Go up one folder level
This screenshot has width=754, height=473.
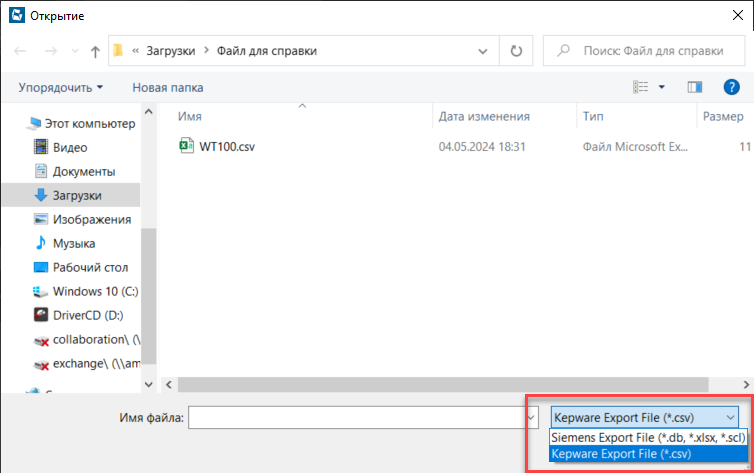point(95,51)
